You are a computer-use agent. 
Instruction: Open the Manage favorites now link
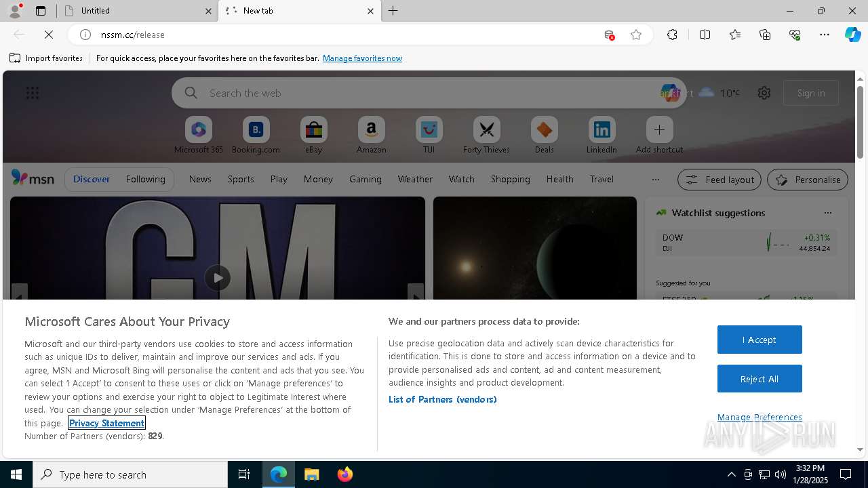pos(362,58)
